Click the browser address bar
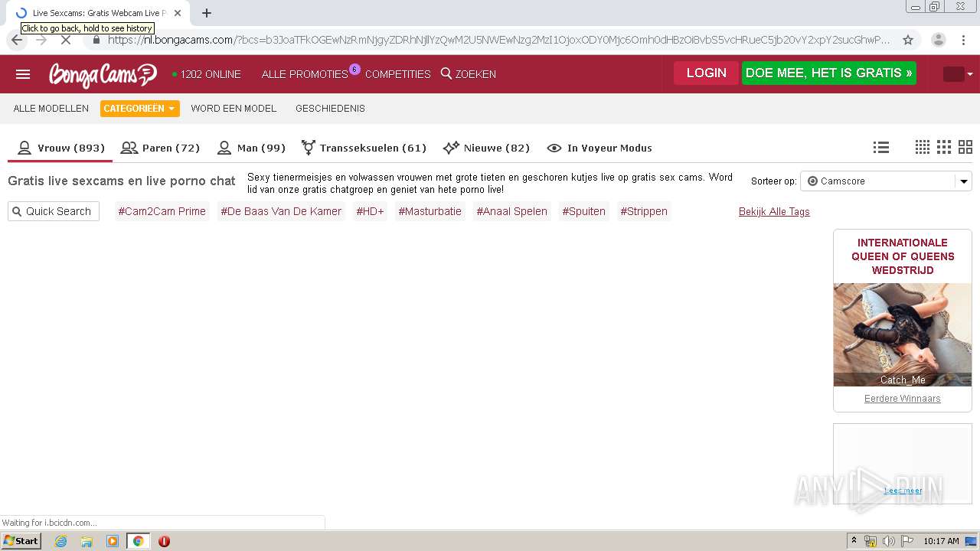 tap(498, 40)
